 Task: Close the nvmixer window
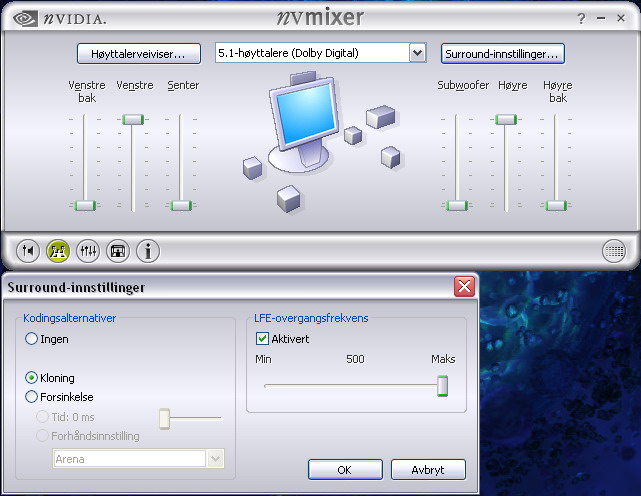(x=621, y=18)
